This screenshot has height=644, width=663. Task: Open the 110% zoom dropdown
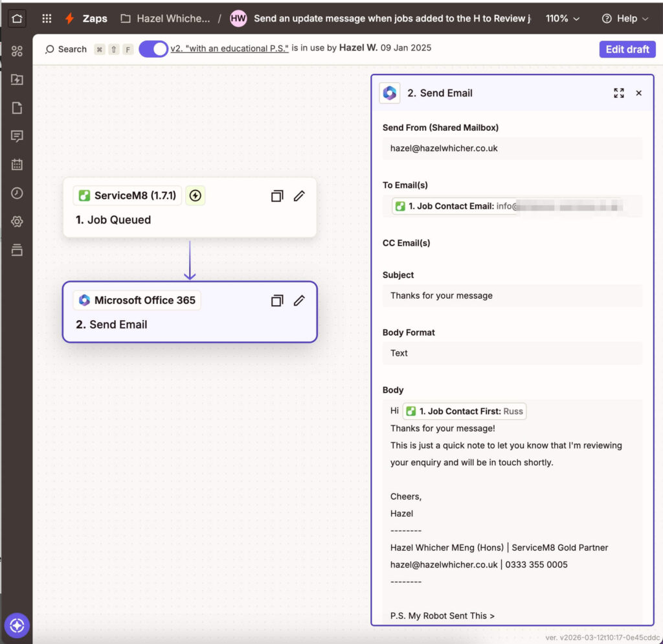click(563, 19)
